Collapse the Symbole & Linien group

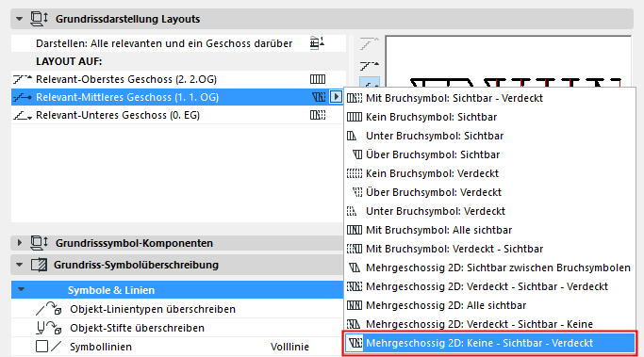click(x=22, y=290)
